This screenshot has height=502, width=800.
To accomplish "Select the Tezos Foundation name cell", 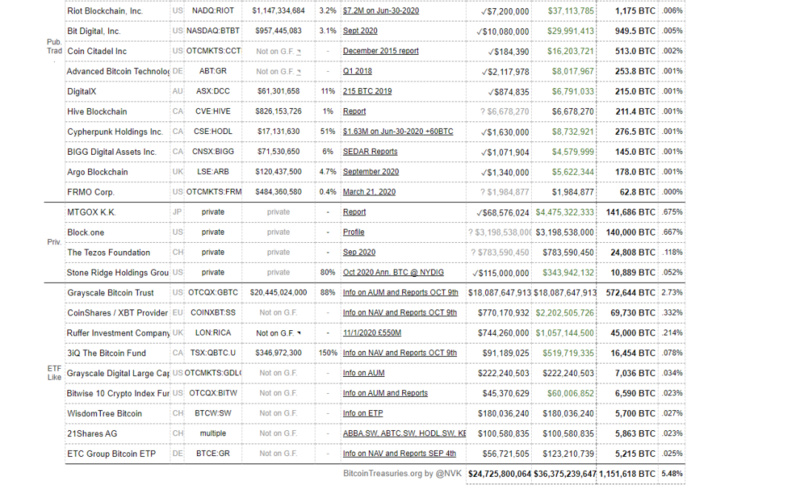I will [x=118, y=252].
